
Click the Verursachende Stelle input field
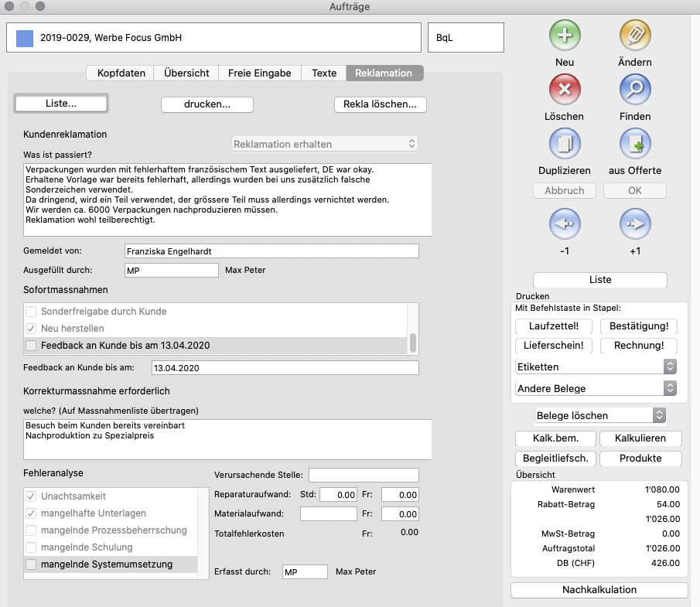[363, 475]
